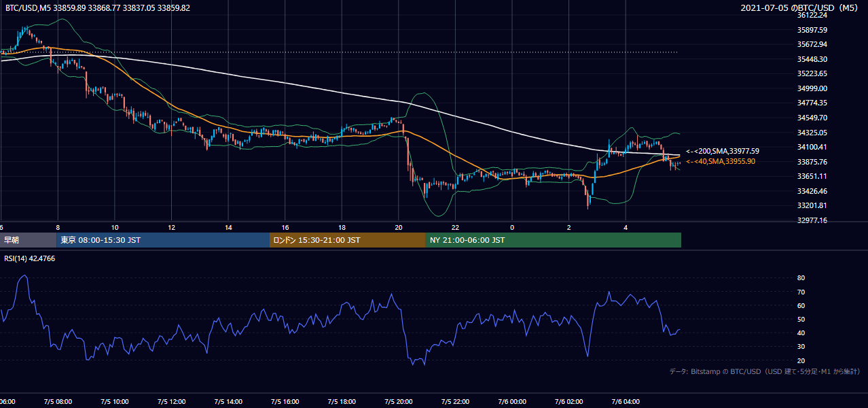Click the bottom time label 7/6 02:00
The height and width of the screenshot is (408, 868).
(x=569, y=402)
